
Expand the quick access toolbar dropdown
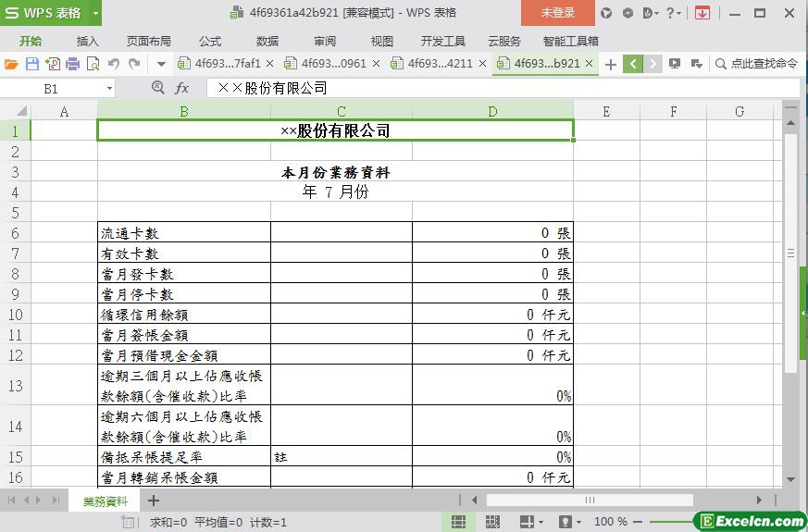(x=161, y=65)
